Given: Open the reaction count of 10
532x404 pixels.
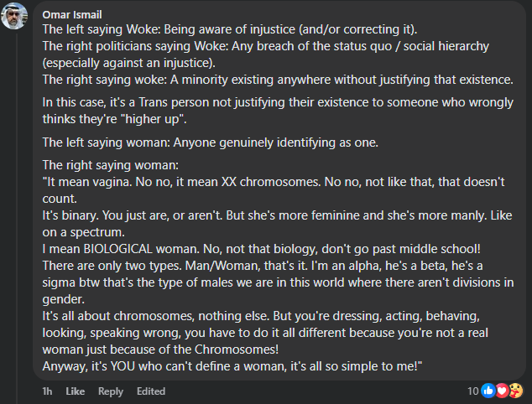Looking at the screenshot, I should pyautogui.click(x=472, y=391).
